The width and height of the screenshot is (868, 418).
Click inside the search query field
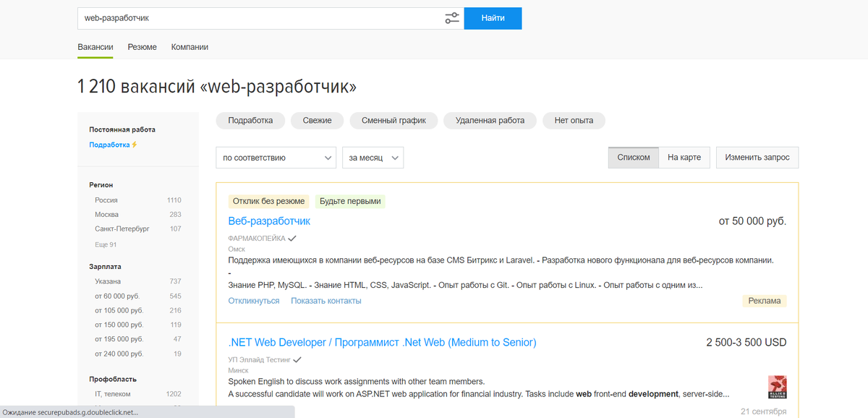click(x=217, y=18)
